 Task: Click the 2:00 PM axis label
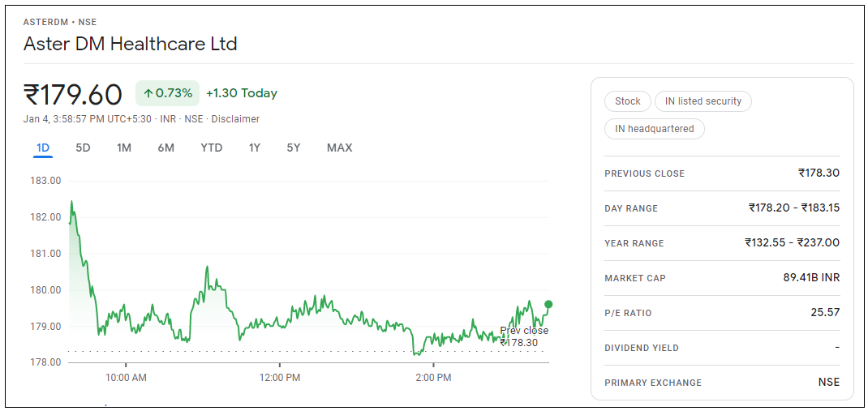(433, 379)
